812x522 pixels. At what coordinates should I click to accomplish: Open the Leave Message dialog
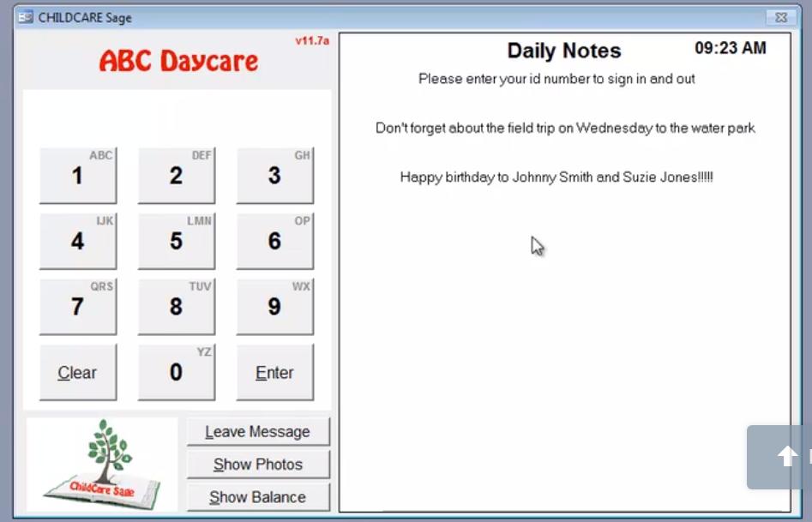pyautogui.click(x=258, y=432)
